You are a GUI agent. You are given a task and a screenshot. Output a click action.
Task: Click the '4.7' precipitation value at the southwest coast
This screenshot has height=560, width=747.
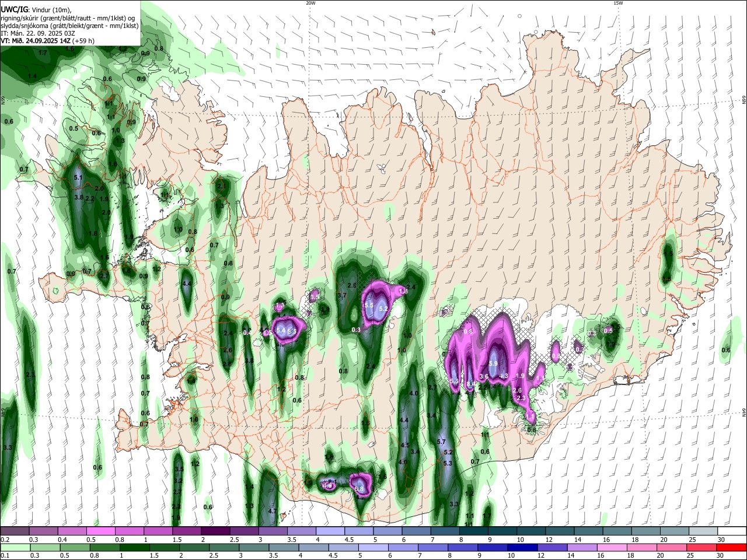click(272, 511)
